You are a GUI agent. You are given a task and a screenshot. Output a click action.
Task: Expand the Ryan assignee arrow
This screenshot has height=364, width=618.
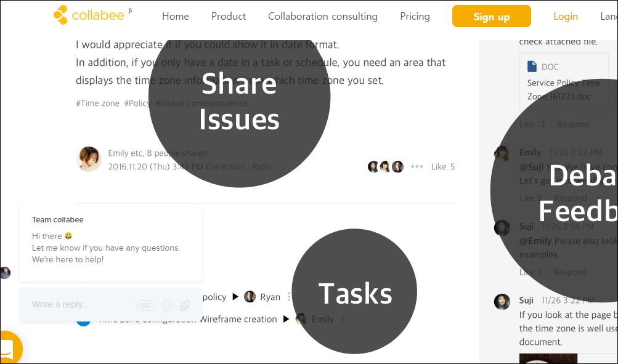click(235, 297)
